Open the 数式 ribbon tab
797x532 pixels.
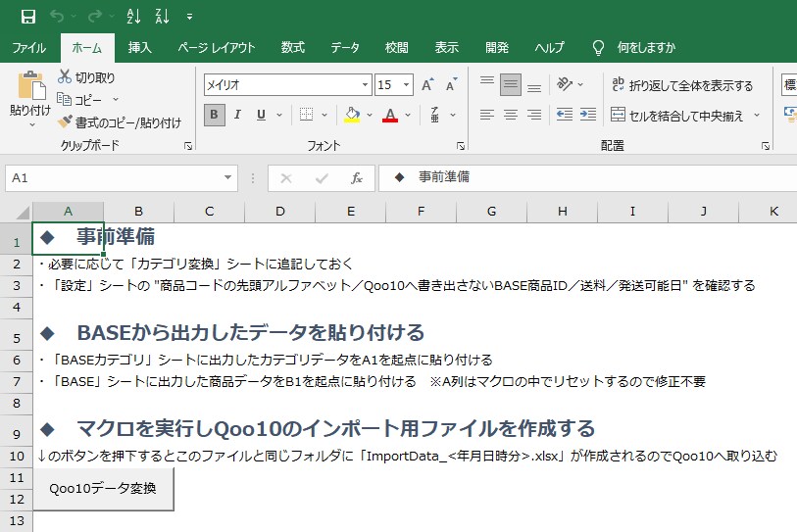click(293, 48)
